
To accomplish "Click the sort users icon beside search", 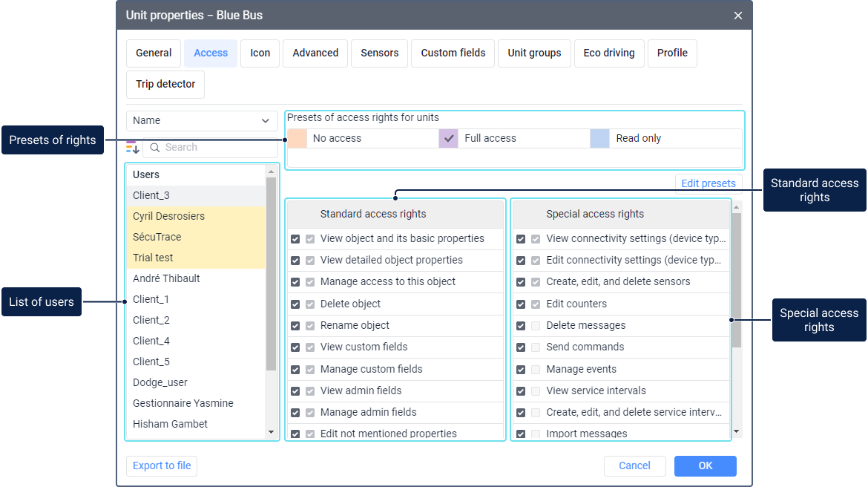I will [x=132, y=147].
